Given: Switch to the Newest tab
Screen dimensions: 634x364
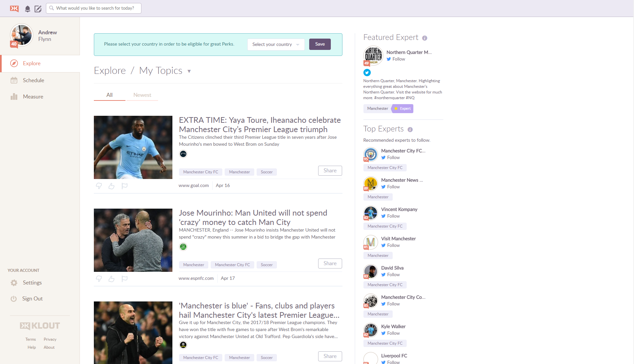Looking at the screenshot, I should 142,95.
